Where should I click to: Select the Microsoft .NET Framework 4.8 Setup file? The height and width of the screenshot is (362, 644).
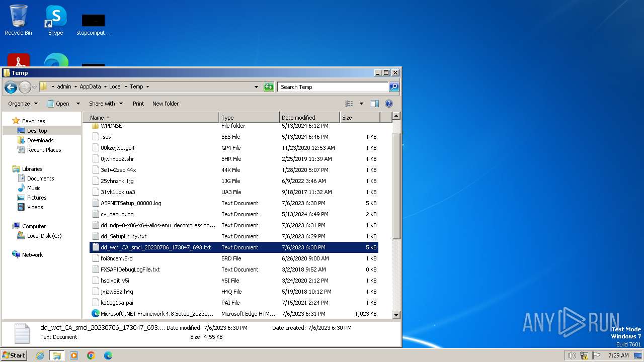tap(234, 314)
